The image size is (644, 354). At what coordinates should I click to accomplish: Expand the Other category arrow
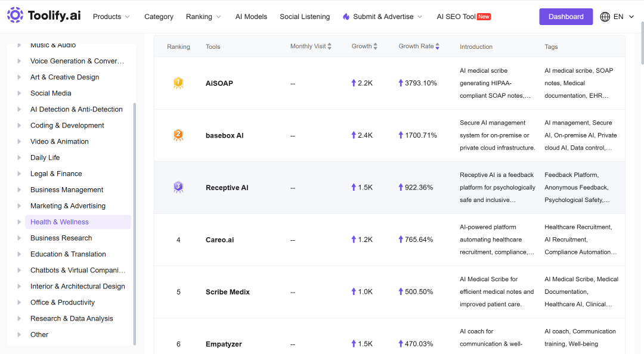(19, 335)
